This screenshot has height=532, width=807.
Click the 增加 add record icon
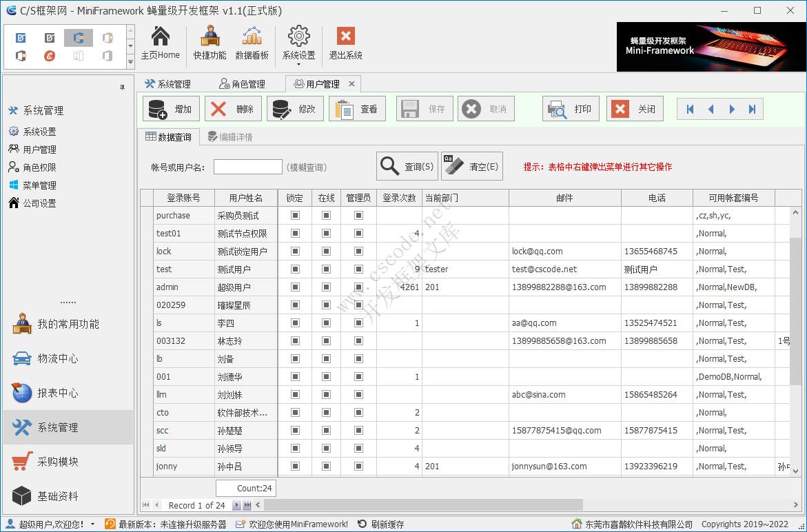pyautogui.click(x=171, y=108)
